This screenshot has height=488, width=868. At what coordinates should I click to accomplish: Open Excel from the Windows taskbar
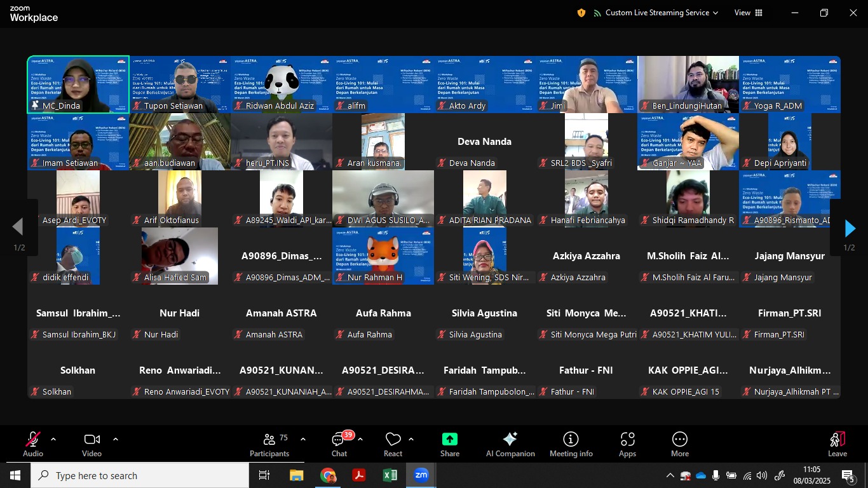(390, 475)
